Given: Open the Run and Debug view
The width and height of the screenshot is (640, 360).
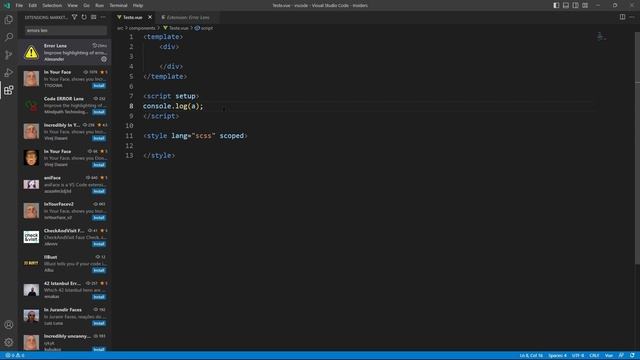Looking at the screenshot, I should (x=9, y=73).
